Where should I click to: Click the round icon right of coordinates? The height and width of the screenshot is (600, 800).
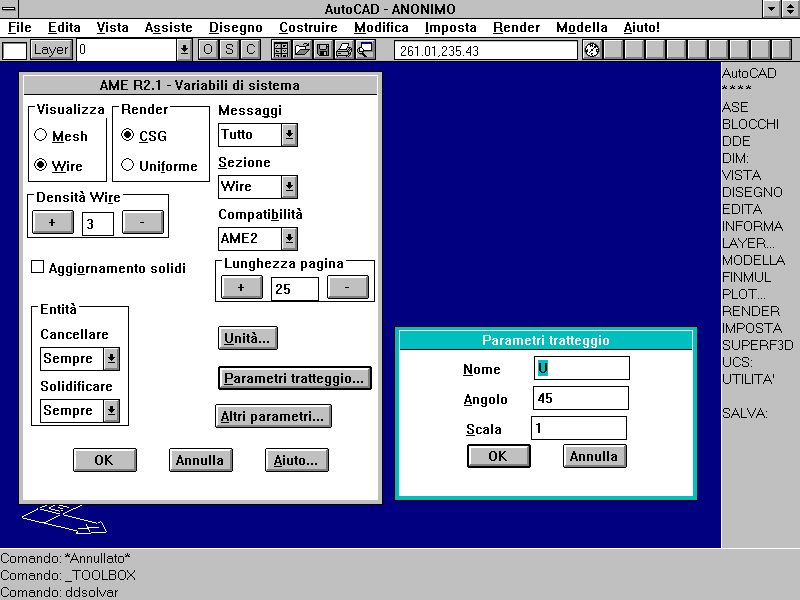point(592,50)
